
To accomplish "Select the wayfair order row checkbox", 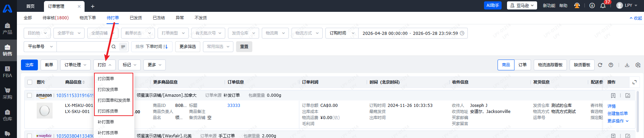I will (30, 136).
